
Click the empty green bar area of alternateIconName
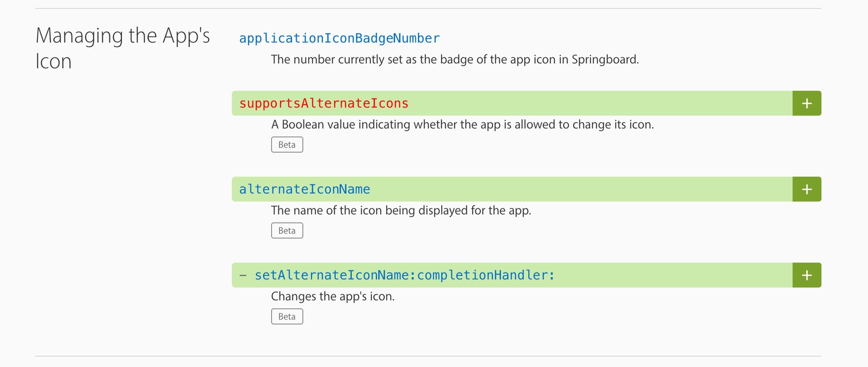click(581, 189)
